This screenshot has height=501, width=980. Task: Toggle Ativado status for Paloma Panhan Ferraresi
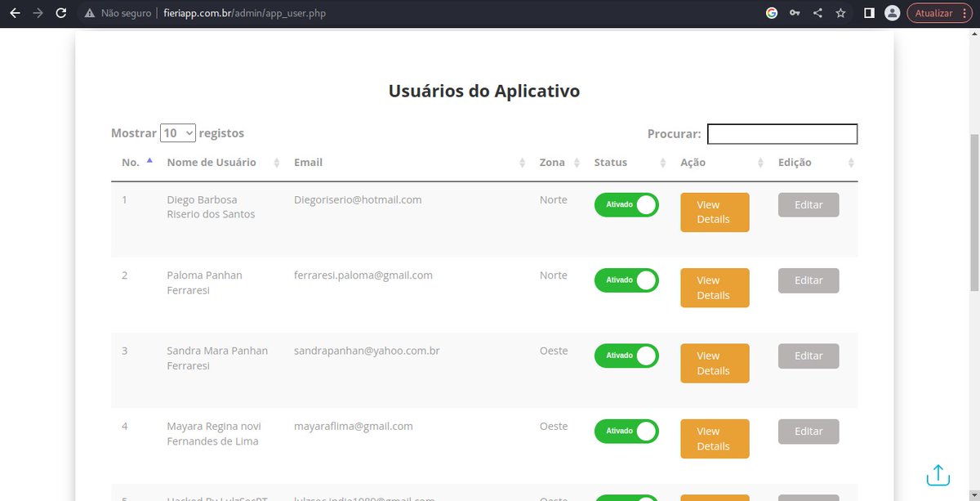[626, 280]
